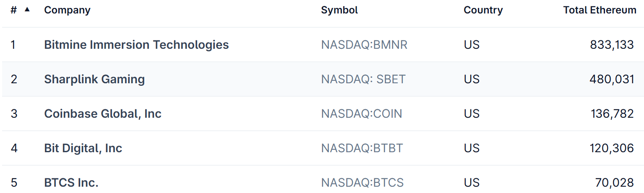This screenshot has height=193, width=644.
Task: Click the NASDAQ:COIN ticker symbol
Action: click(x=362, y=114)
